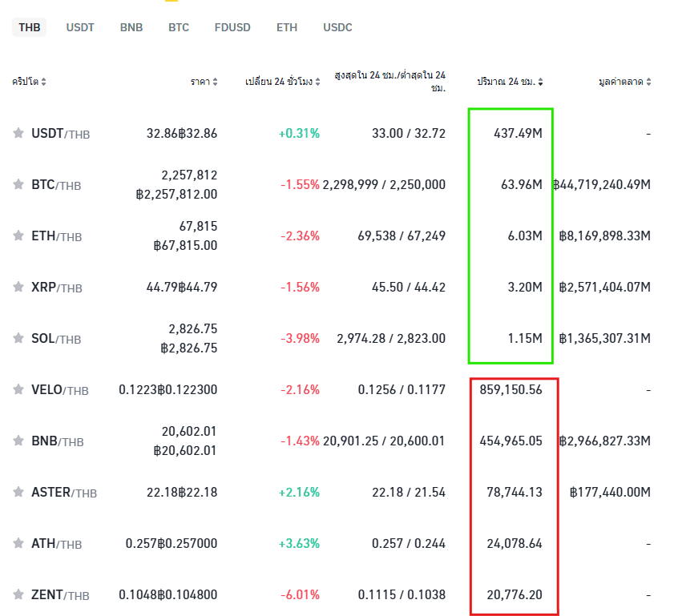Viewport: 674px width, 616px height.
Task: Select the ฿44,719,240.49M market cap
Action: (602, 184)
